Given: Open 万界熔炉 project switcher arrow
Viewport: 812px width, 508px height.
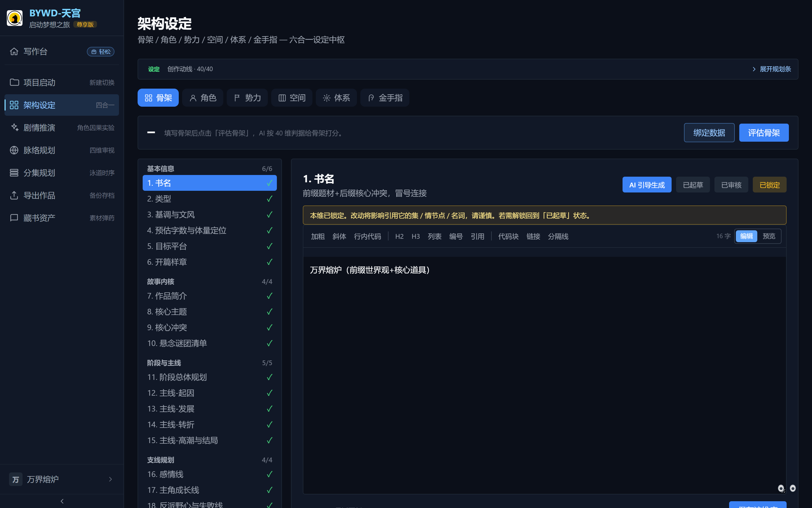Looking at the screenshot, I should (111, 479).
